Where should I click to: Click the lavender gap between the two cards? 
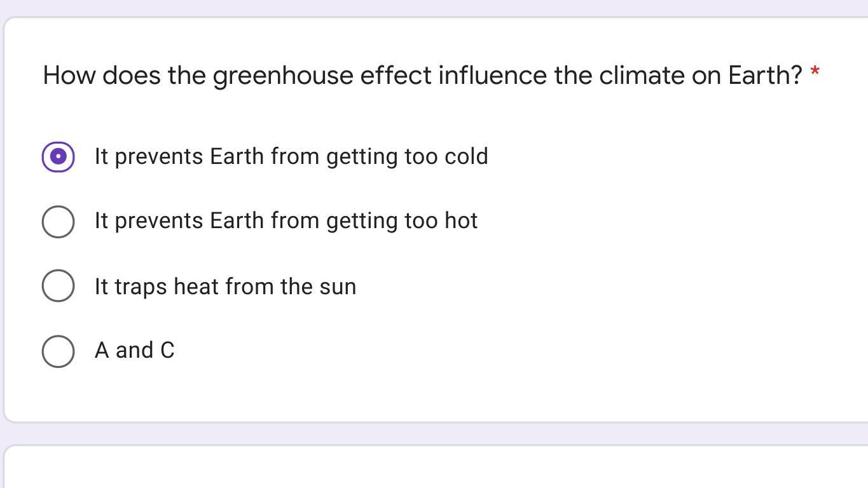coord(434,434)
